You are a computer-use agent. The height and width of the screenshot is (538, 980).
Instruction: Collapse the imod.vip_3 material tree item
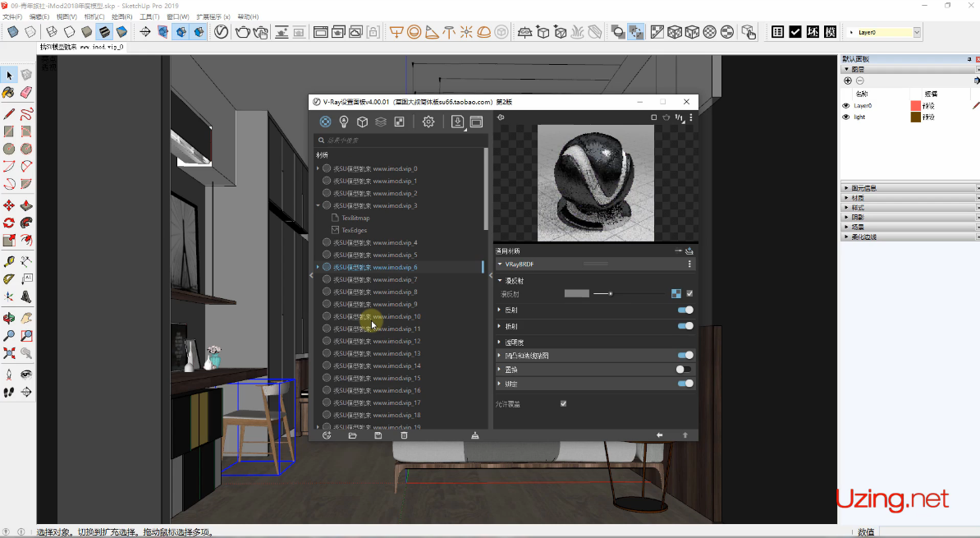pos(318,205)
